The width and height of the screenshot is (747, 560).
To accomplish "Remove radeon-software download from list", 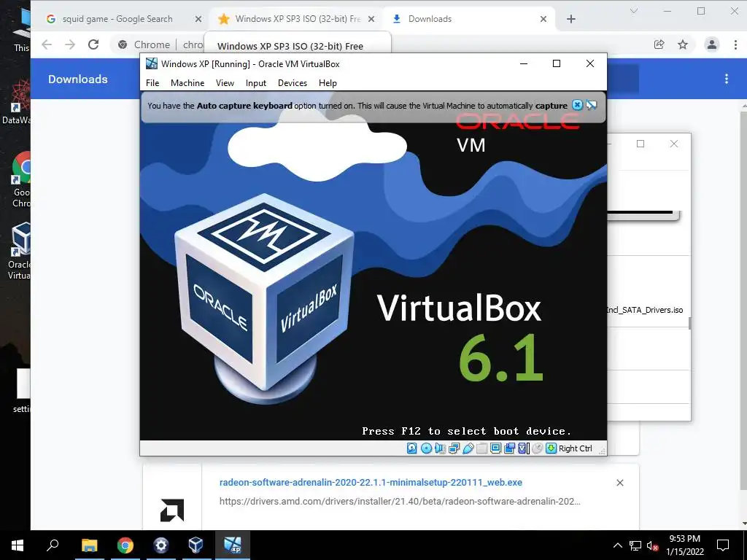I will (x=620, y=483).
